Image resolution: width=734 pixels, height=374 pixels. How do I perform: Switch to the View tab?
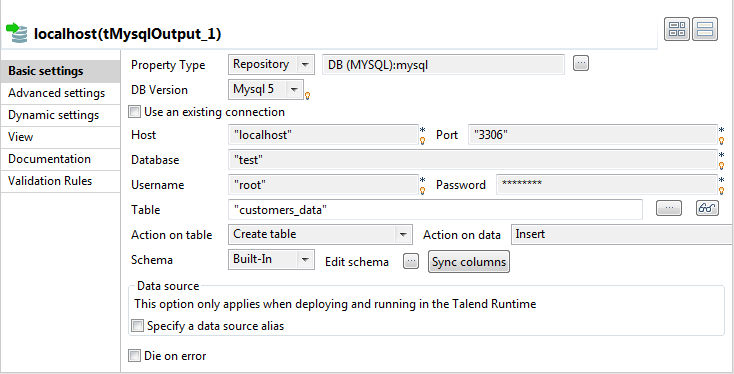click(x=60, y=137)
